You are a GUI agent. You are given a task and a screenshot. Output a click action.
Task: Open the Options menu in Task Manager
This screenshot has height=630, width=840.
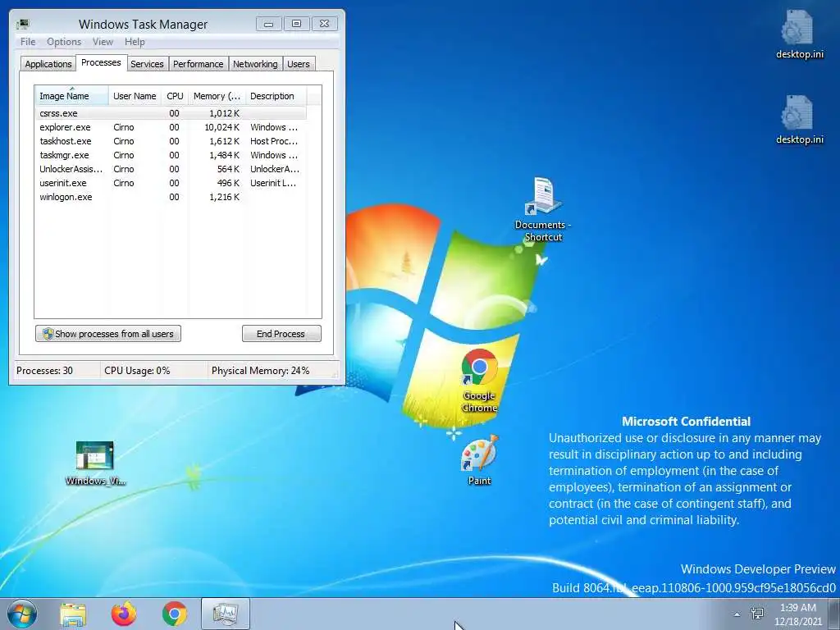(64, 42)
